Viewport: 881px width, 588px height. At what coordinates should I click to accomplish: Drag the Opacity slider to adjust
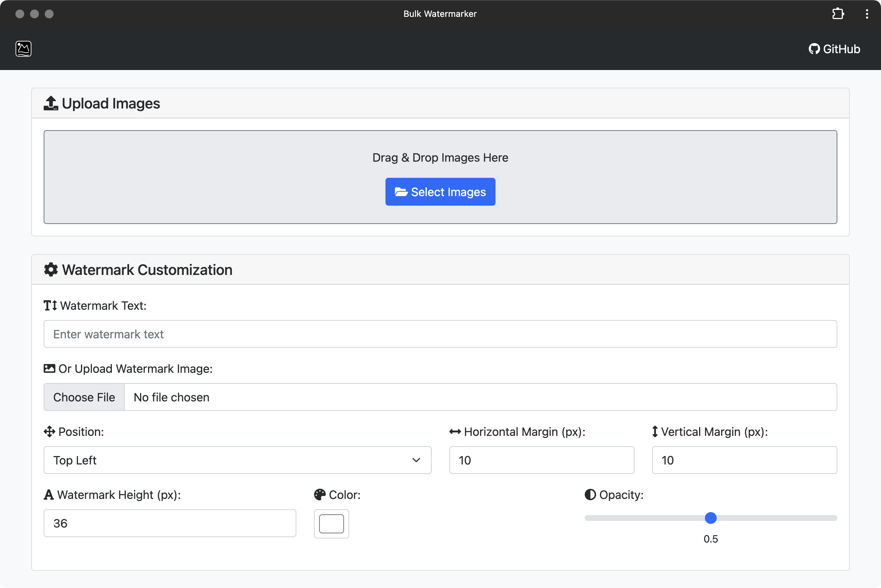(710, 518)
